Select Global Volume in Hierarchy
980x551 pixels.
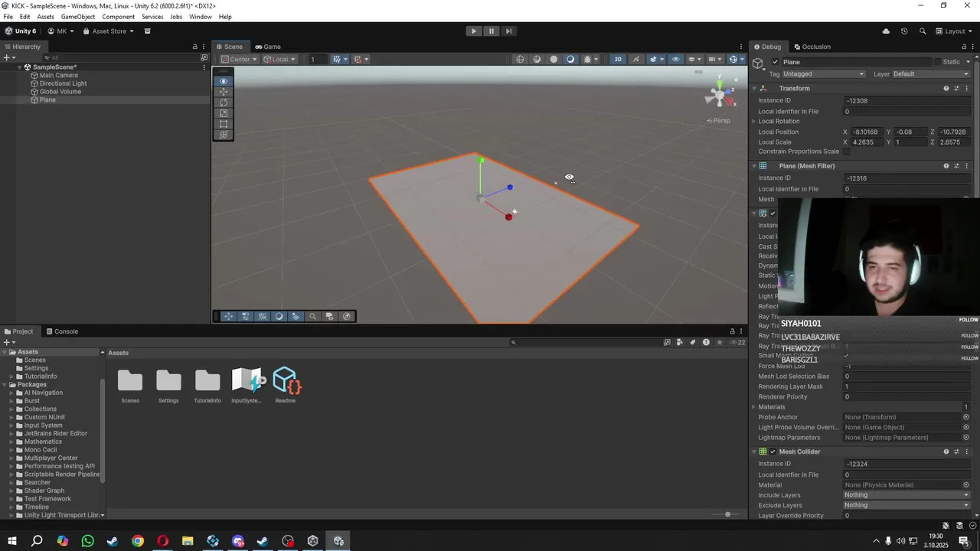click(x=60, y=92)
